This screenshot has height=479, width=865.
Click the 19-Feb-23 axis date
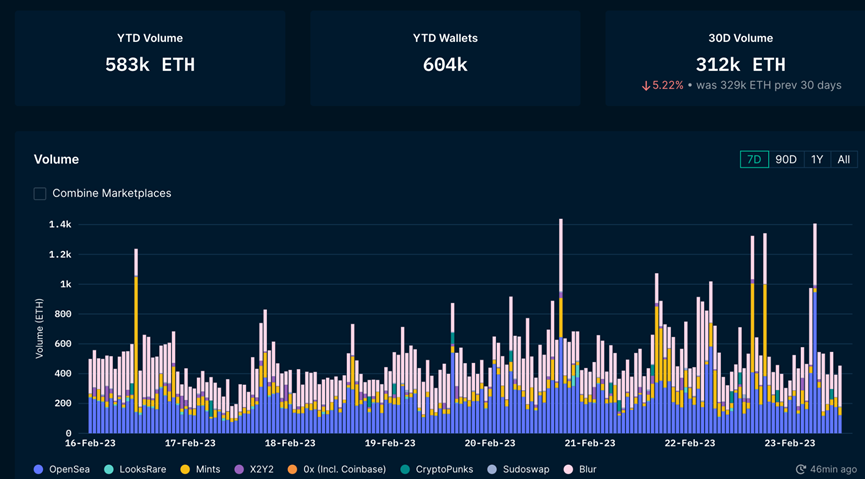(x=390, y=443)
